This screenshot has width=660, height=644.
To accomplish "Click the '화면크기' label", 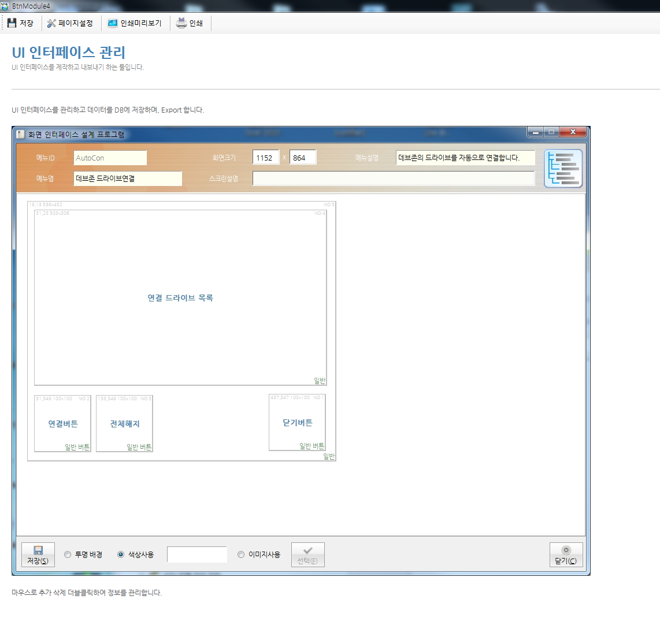I will pyautogui.click(x=224, y=158).
